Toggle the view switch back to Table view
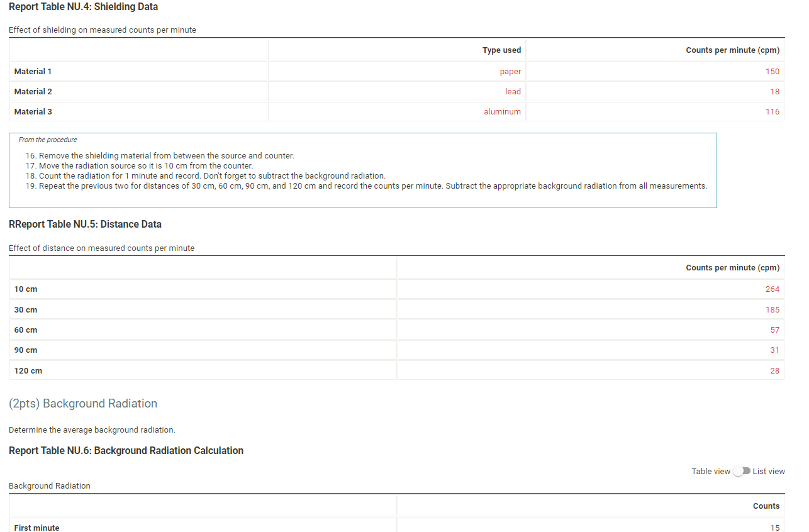The height and width of the screenshot is (532, 809). click(741, 470)
